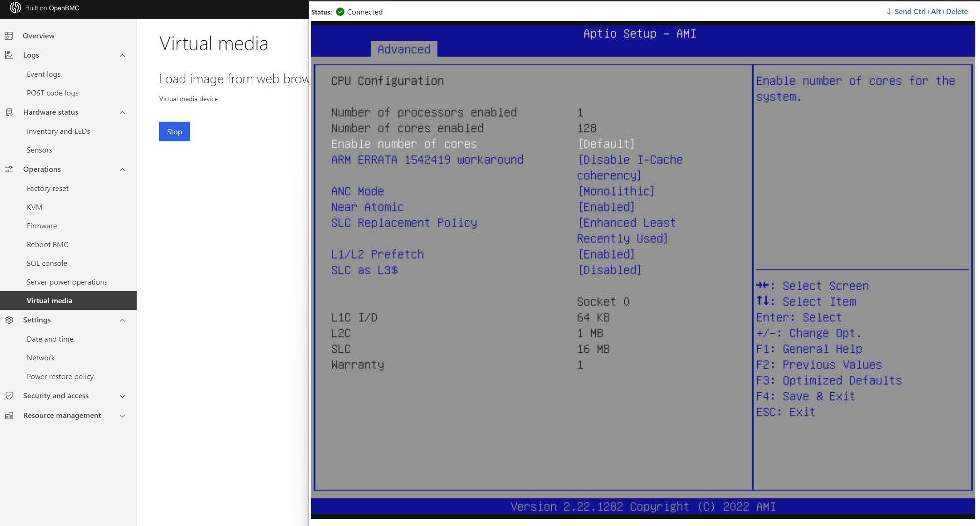Expand the Security and access chevron
980x526 pixels.
pos(123,396)
